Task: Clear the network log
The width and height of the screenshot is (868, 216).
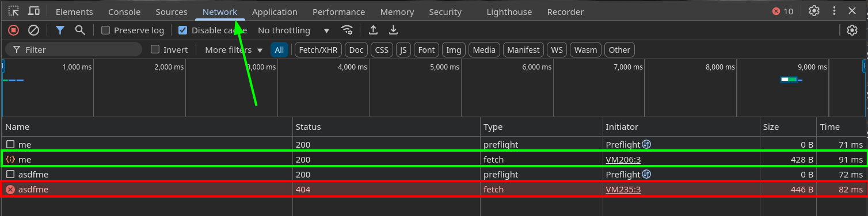Action: point(34,30)
